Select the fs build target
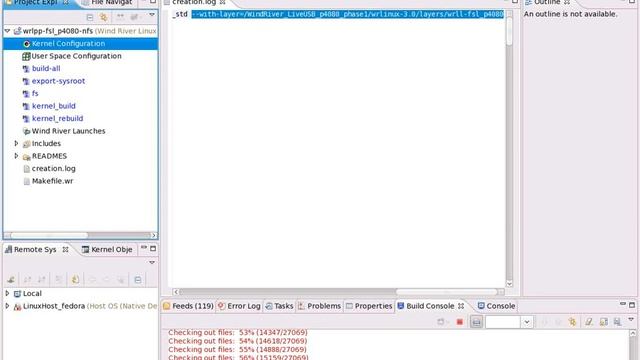 pos(35,93)
